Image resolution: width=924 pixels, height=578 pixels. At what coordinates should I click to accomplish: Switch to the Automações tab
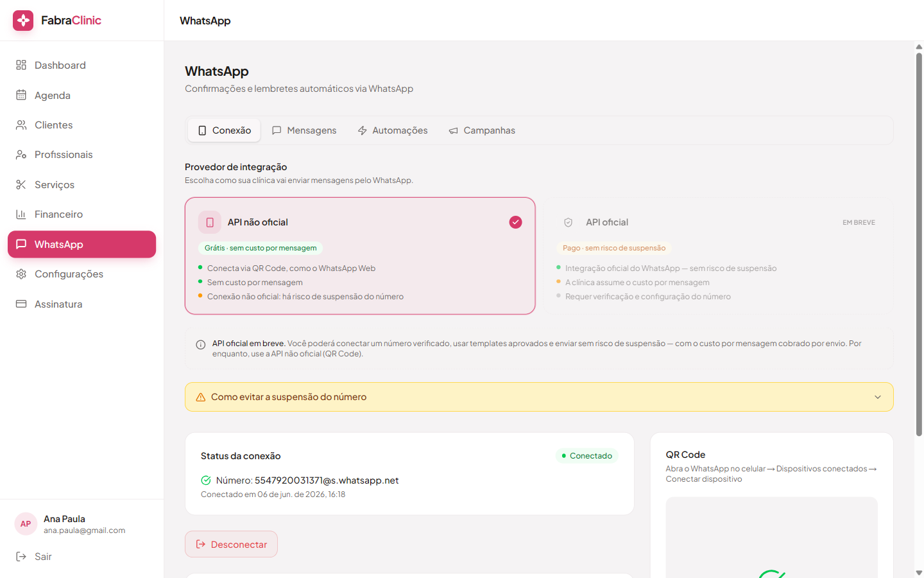coord(393,130)
